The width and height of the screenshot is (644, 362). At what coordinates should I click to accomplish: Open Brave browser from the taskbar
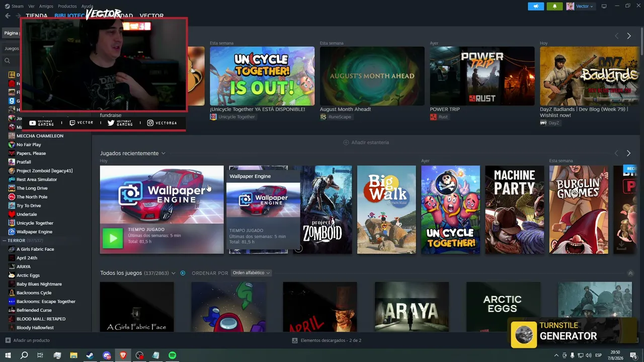coord(123,355)
